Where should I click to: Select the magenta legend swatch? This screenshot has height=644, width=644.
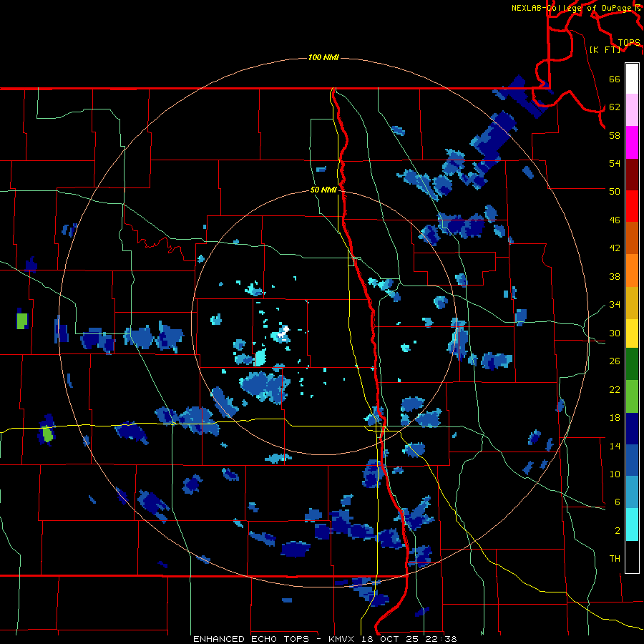tap(632, 142)
